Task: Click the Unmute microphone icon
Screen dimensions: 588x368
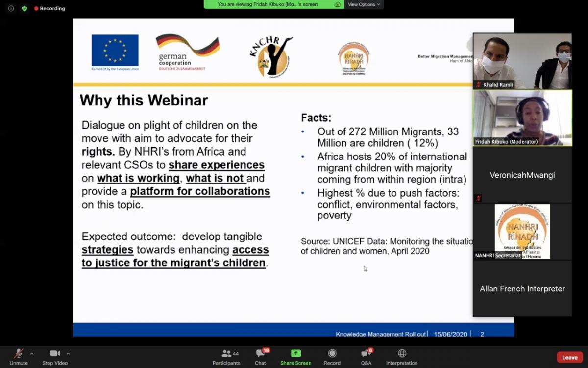Action: coord(19,354)
